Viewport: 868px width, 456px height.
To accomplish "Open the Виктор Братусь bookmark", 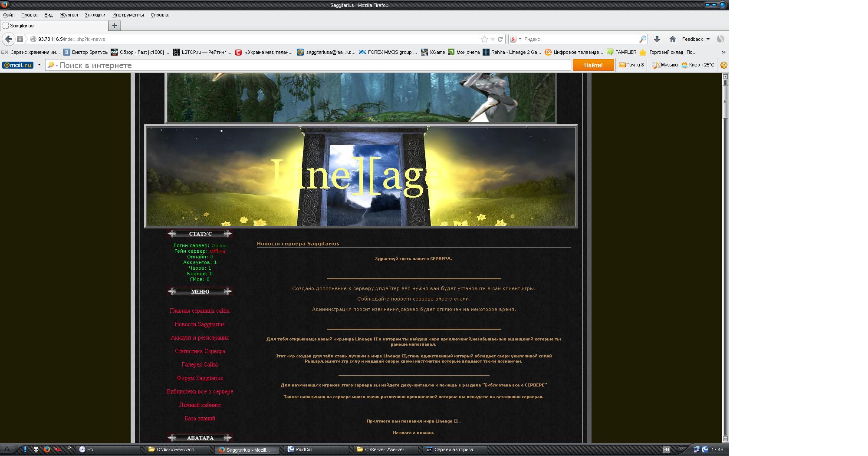I will 85,52.
